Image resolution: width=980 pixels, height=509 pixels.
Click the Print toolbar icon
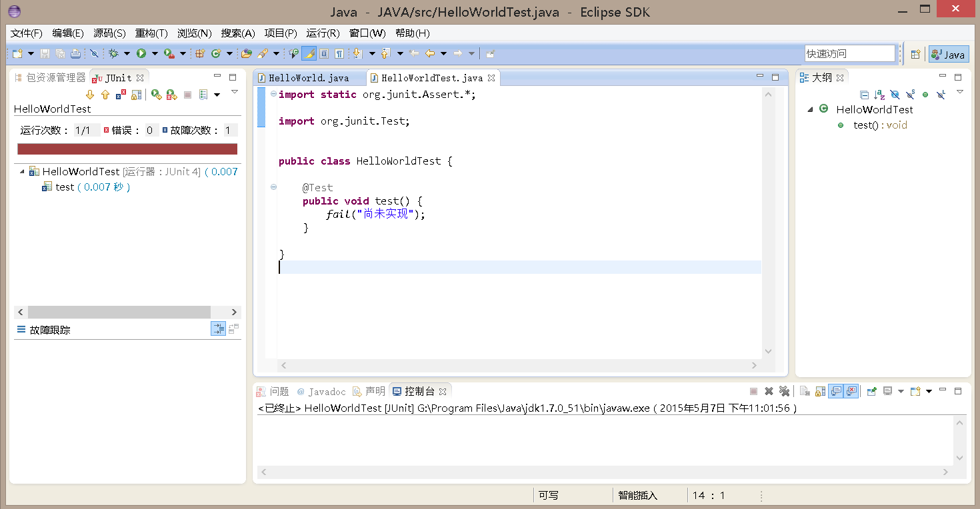[x=75, y=53]
